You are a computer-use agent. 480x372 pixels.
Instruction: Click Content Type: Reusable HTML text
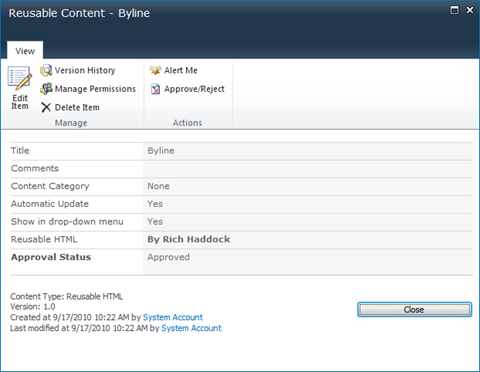tap(66, 296)
